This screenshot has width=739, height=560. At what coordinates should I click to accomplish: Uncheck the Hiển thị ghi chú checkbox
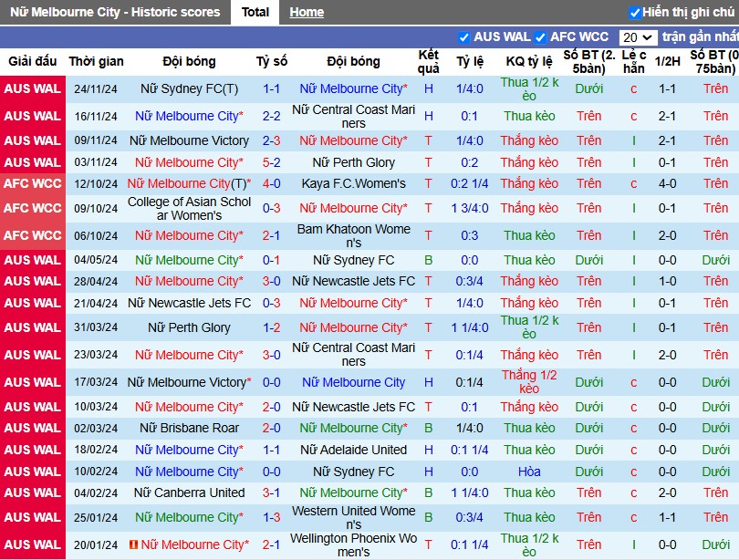634,12
